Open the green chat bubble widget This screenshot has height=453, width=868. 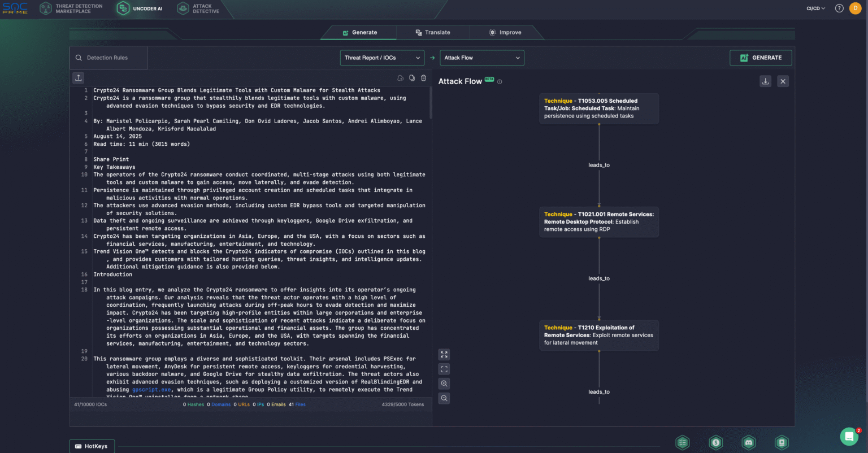pos(849,436)
